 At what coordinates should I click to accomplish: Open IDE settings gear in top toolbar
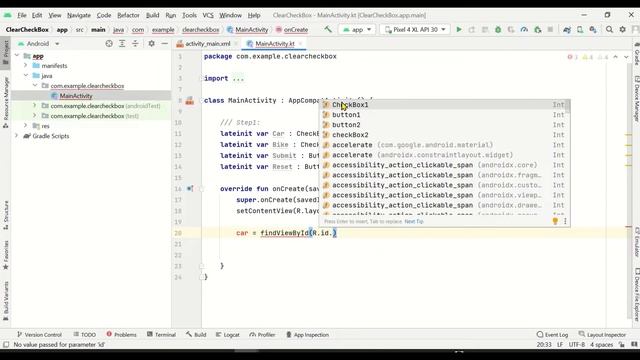coord(622,29)
